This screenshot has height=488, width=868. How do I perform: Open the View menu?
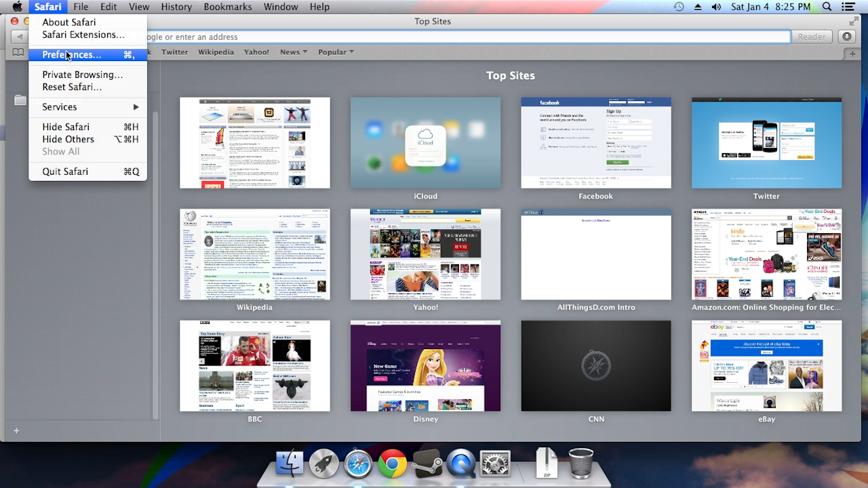139,7
